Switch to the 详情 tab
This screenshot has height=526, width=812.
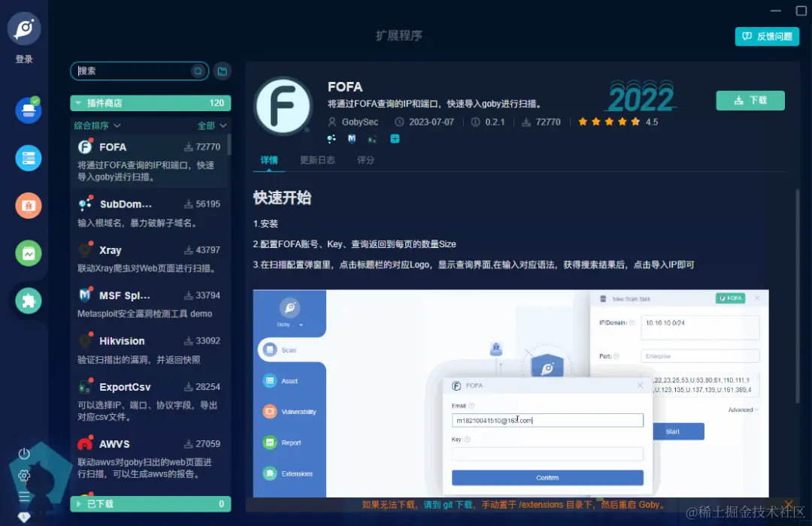268,160
